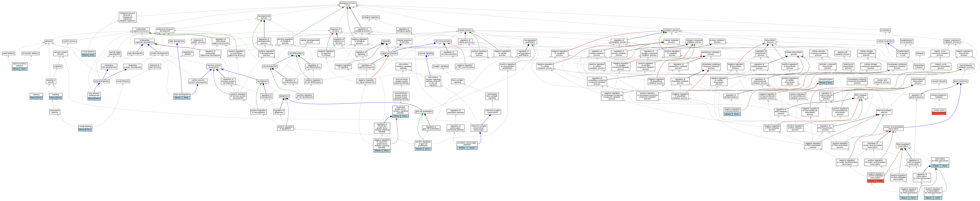980x201 pixels.
Task: Click the 'signal transduction' node
Action: point(389,53)
